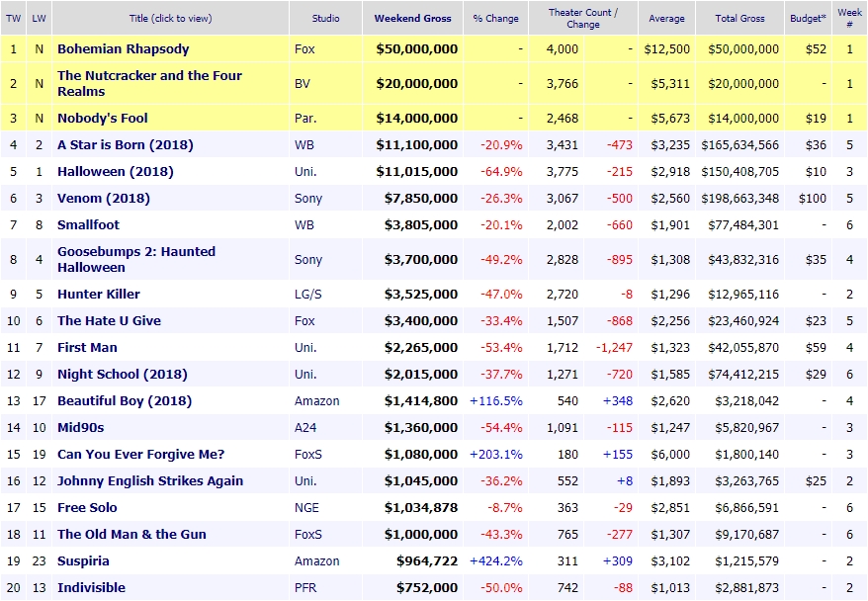Click the $6,000 average value
The width and height of the screenshot is (868, 601).
point(670,455)
